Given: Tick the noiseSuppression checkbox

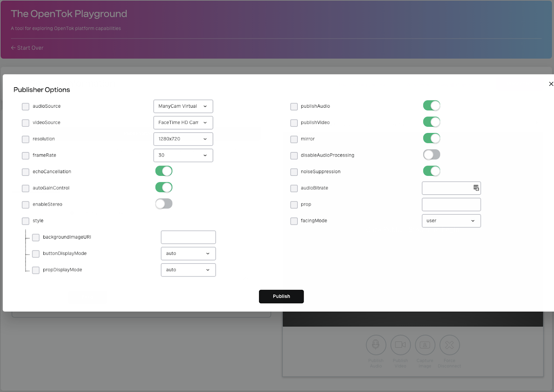Looking at the screenshot, I should [x=294, y=172].
